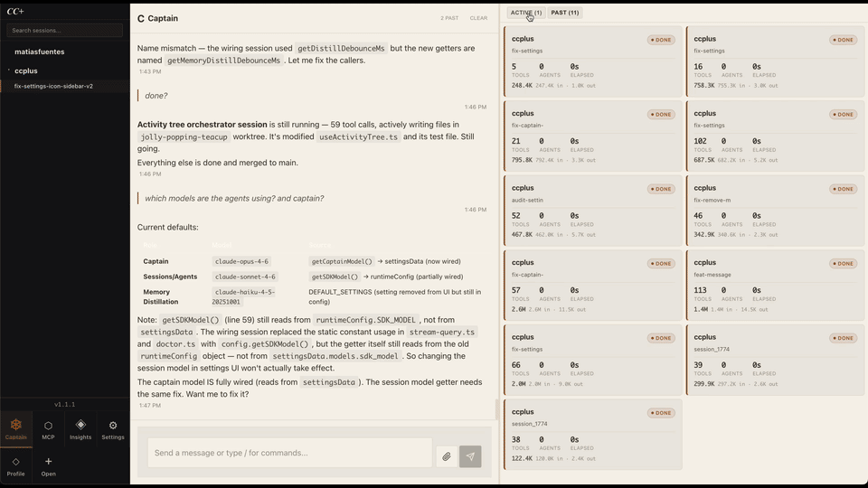This screenshot has width=868, height=488.
Task: Click DONE badge on audit-settin card
Action: pyautogui.click(x=661, y=189)
